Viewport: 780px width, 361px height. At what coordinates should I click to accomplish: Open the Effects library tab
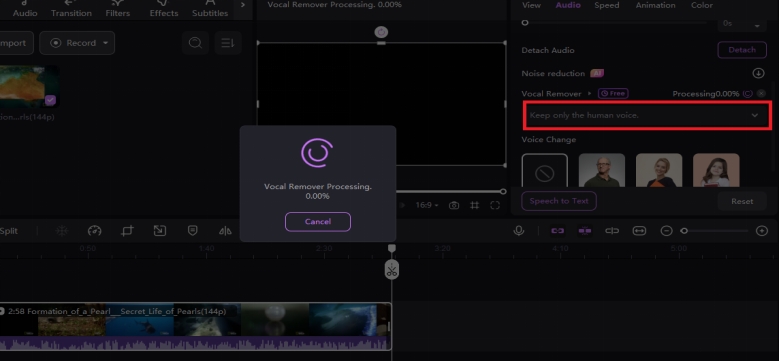(x=164, y=8)
